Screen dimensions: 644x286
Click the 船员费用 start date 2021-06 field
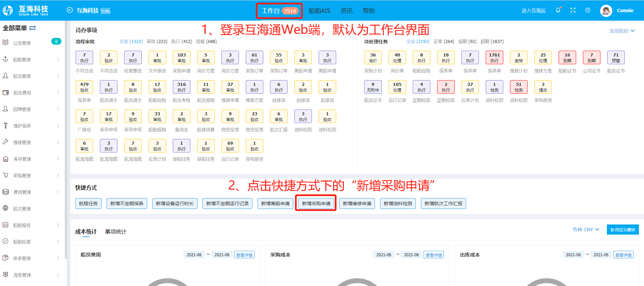[194, 255]
